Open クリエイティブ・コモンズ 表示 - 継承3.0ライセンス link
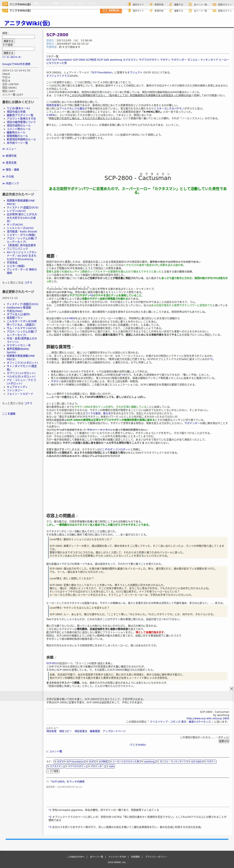This screenshot has width=234, height=868. [180, 722]
